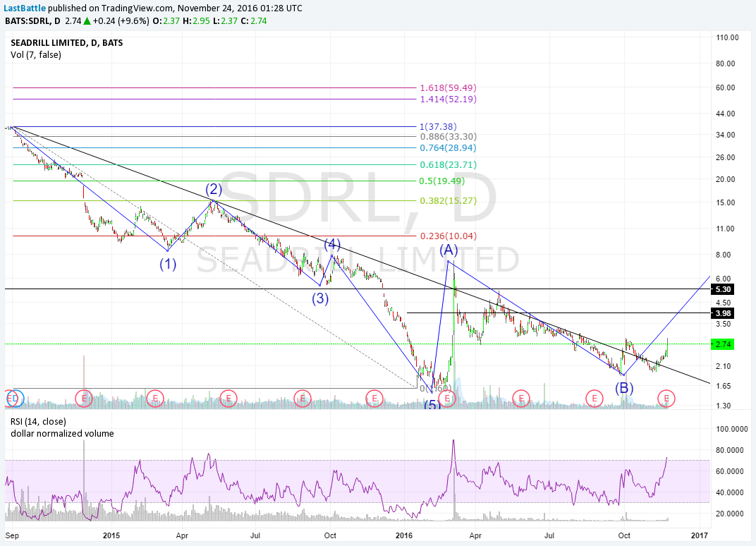Select the wave (2) label
The image size is (756, 546).
point(214,188)
